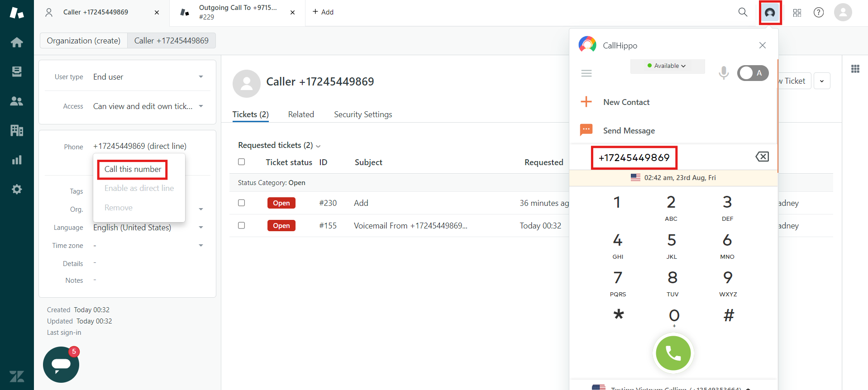
Task: Open the user profile avatar menu
Action: click(843, 12)
